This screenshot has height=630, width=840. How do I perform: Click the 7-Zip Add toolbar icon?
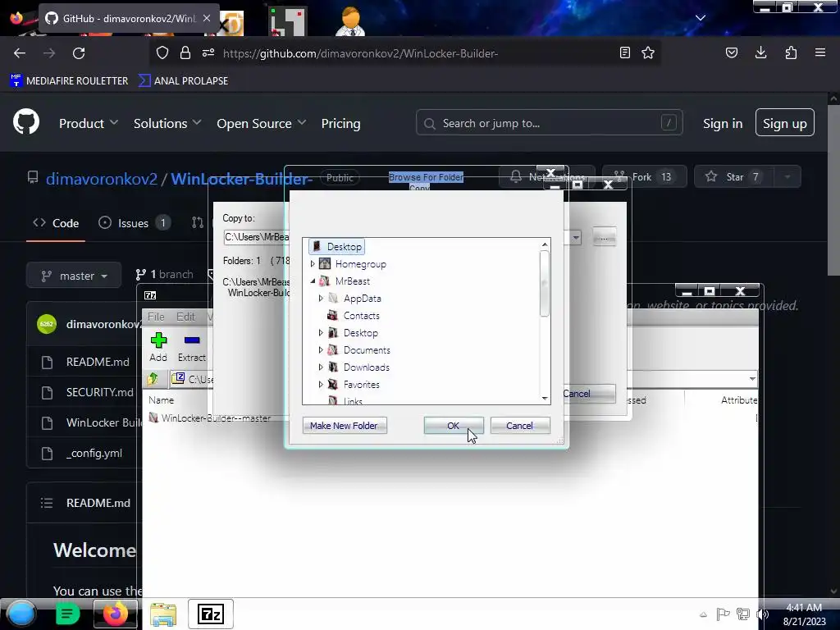(158, 346)
